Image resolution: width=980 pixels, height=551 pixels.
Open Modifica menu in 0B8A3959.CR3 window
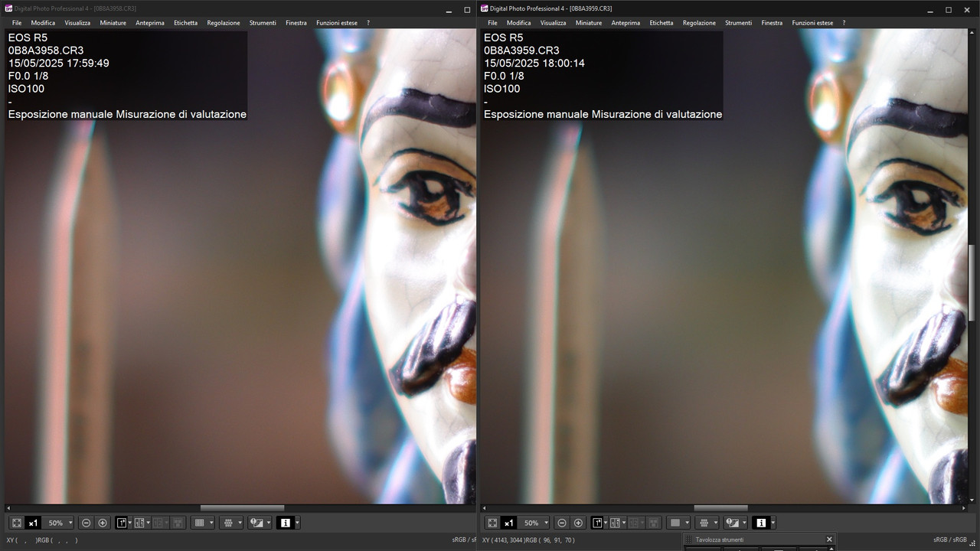coord(518,23)
